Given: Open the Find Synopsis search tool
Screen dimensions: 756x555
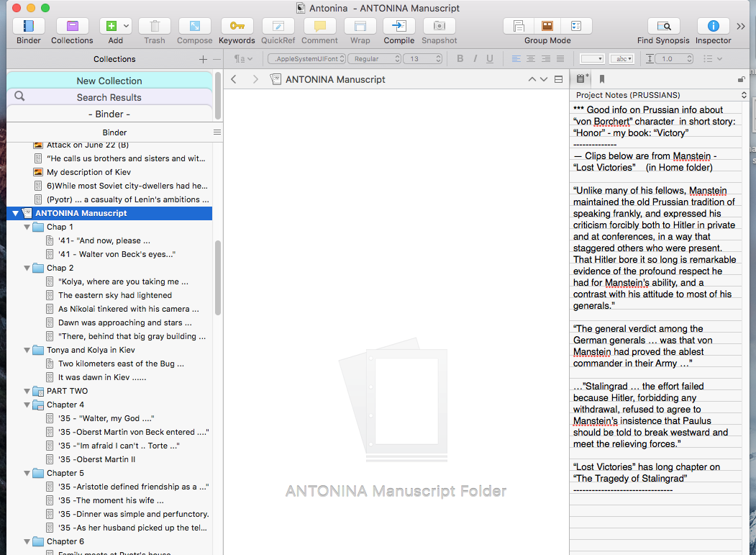Looking at the screenshot, I should tap(663, 26).
